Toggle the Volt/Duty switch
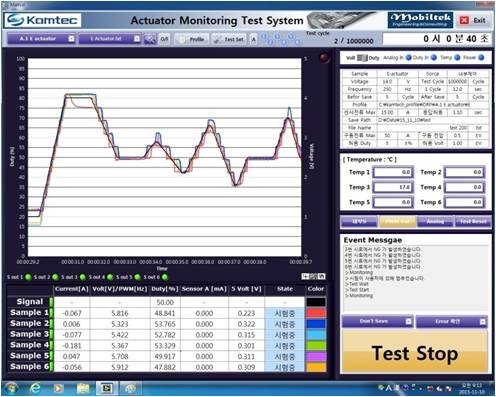The height and width of the screenshot is (397, 496). click(x=362, y=58)
